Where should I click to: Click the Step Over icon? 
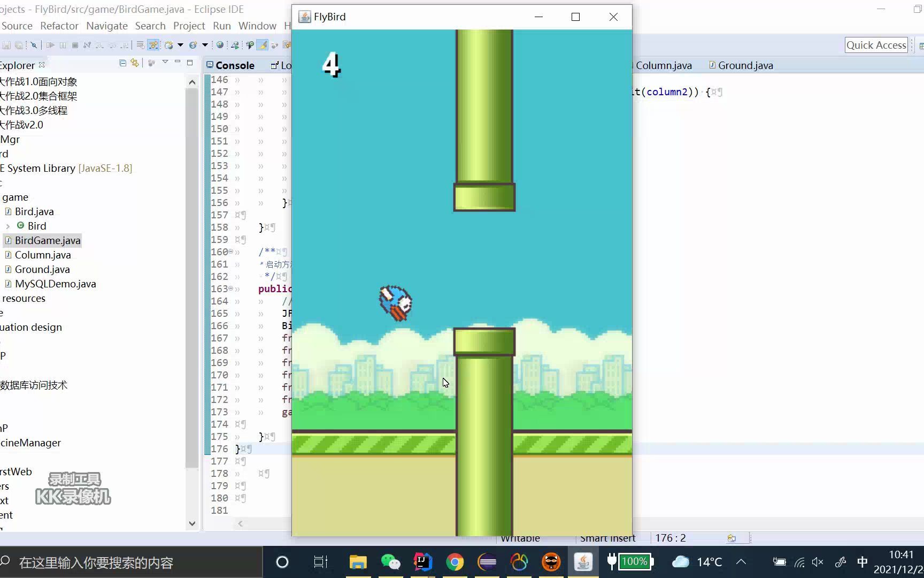[112, 45]
